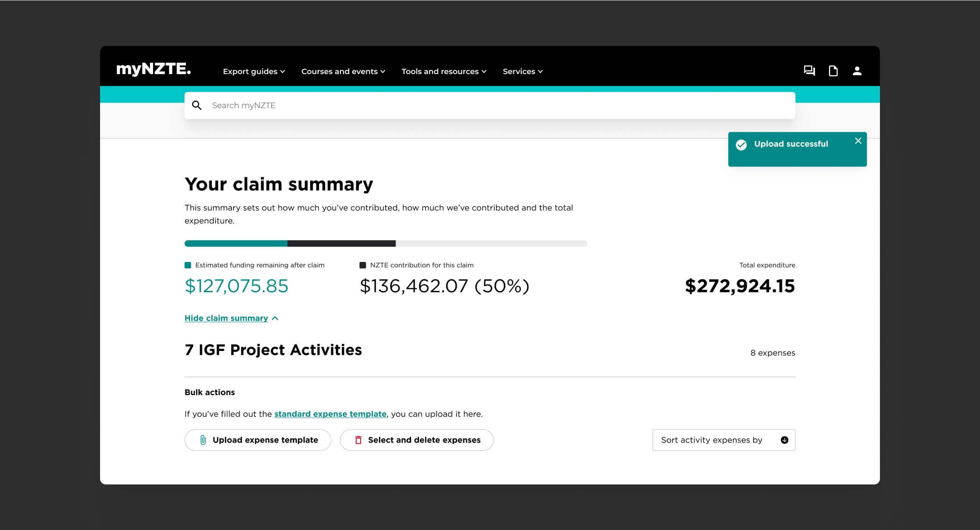Focus the Search myNZTE field
The width and height of the screenshot is (980, 530).
click(490, 105)
